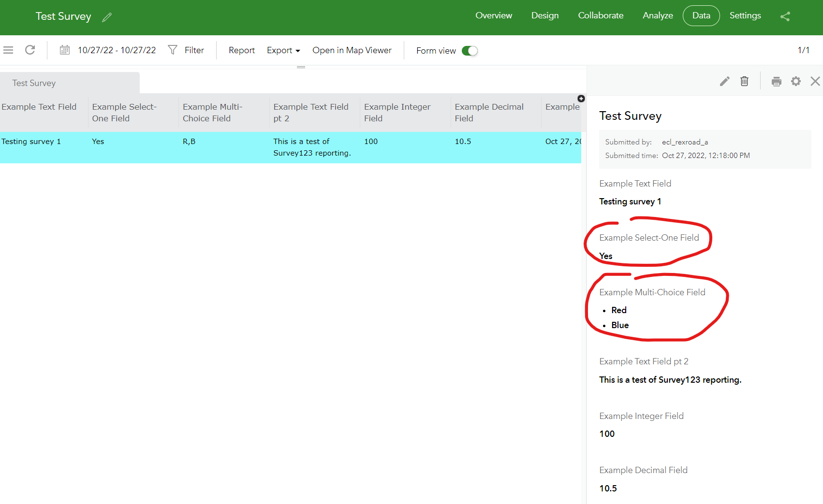Open the calendar date picker icon
Image resolution: width=823 pixels, height=504 pixels.
64,50
